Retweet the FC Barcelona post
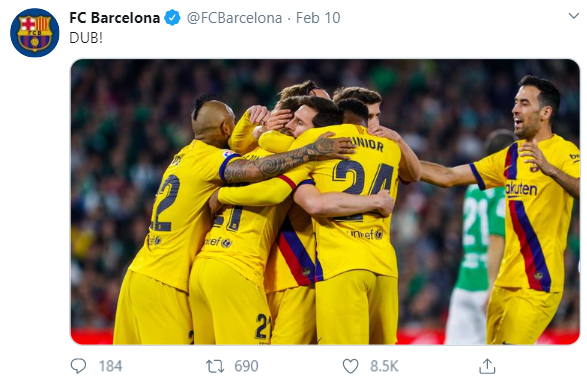 (215, 366)
